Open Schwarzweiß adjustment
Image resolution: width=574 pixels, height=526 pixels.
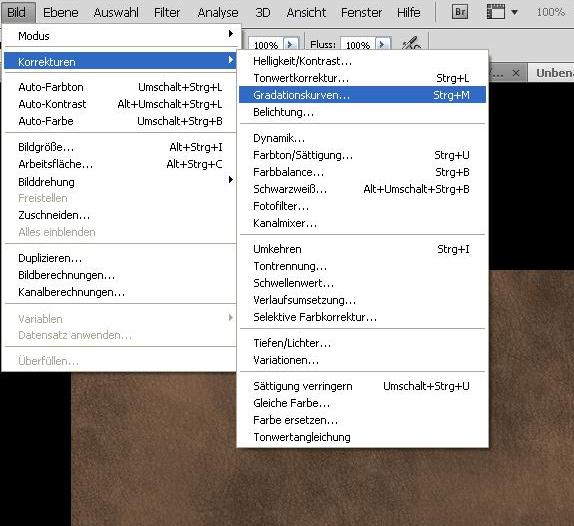tap(362, 189)
